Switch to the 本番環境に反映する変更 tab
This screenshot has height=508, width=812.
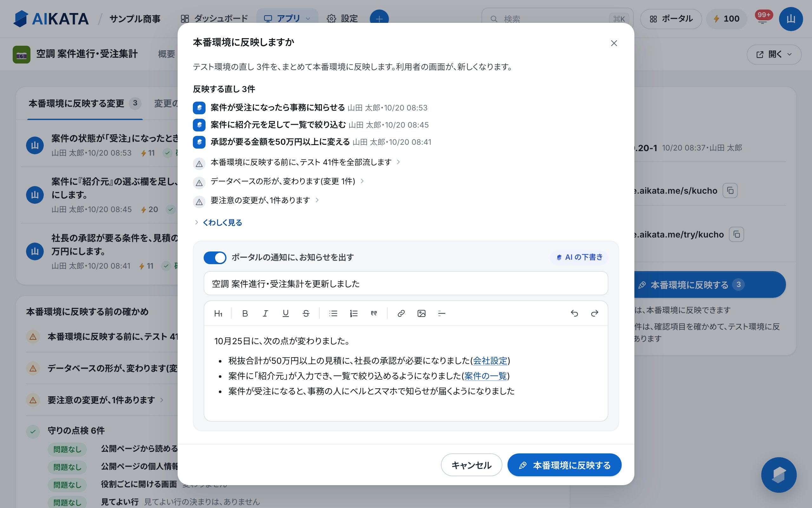tap(85, 104)
